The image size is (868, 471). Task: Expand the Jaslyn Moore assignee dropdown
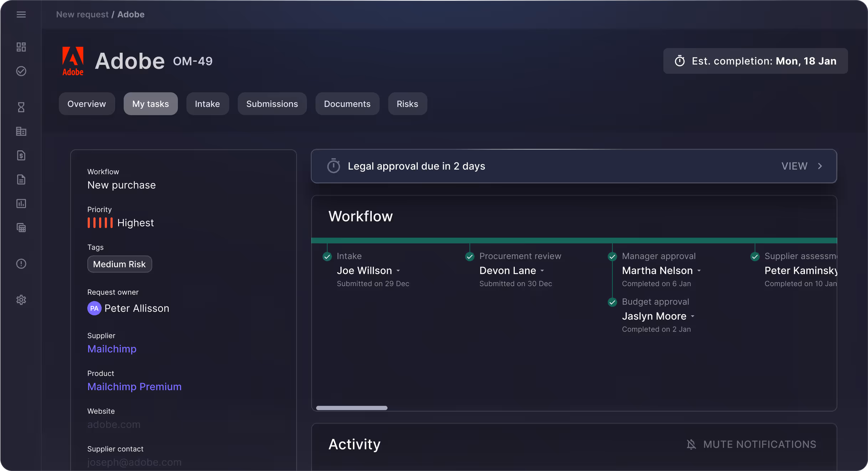692,316
